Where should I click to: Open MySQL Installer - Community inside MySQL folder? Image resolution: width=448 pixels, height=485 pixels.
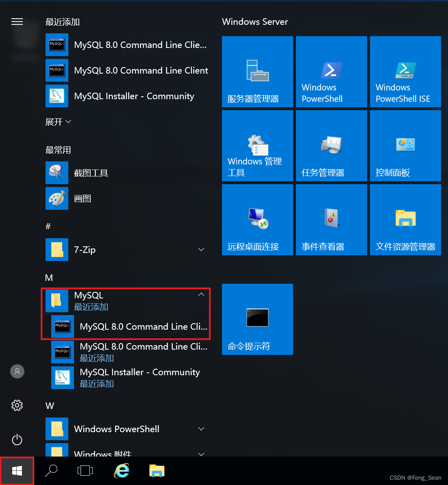(x=130, y=378)
